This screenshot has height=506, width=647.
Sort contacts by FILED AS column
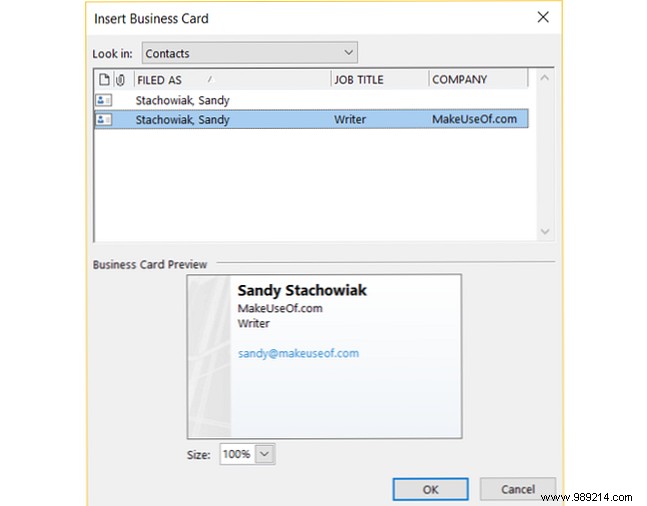coord(232,79)
